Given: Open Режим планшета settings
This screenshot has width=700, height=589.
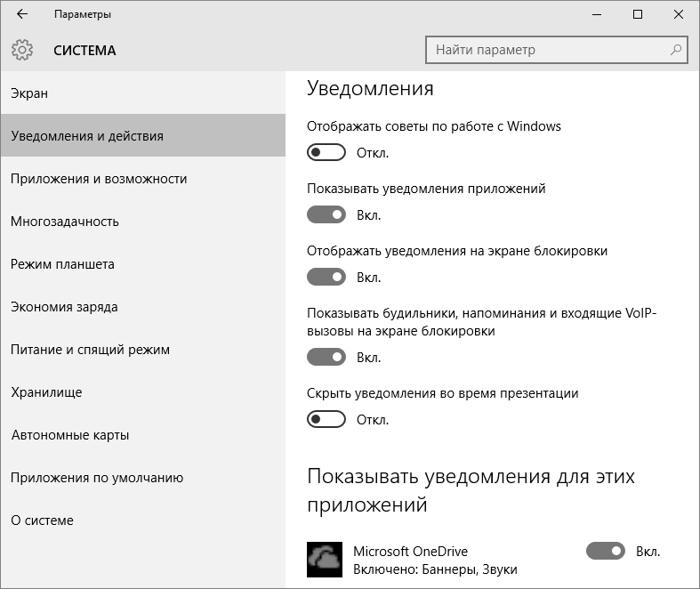Looking at the screenshot, I should [x=62, y=264].
